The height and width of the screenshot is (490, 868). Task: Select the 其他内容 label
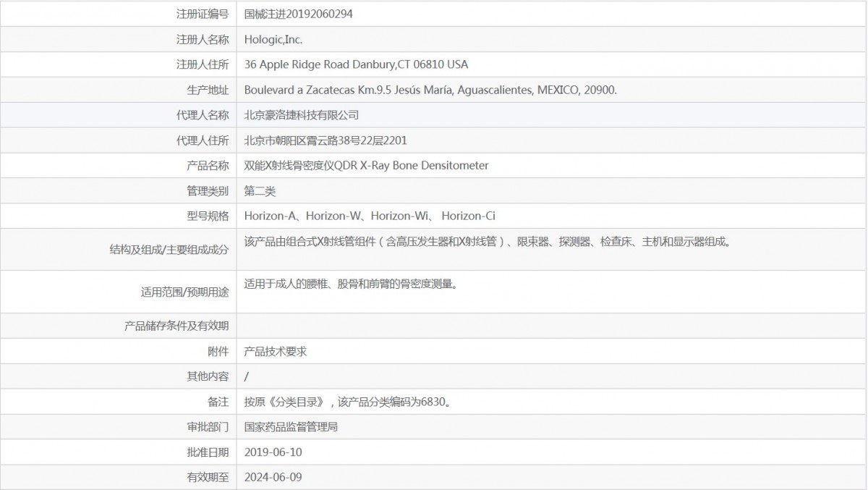click(x=208, y=376)
